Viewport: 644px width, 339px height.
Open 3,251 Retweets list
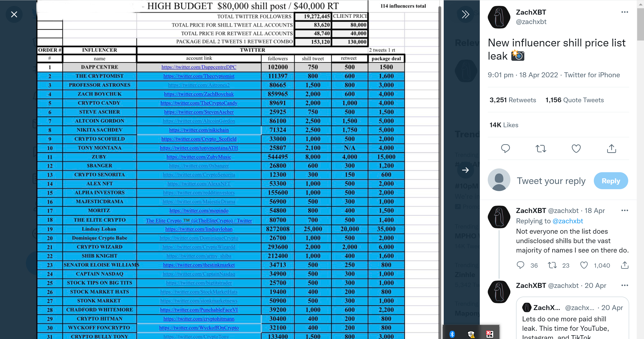tap(513, 100)
